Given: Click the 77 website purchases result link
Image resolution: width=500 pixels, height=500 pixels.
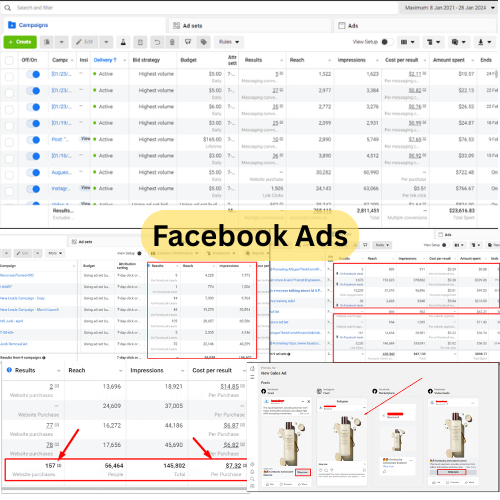Looking at the screenshot, I should 50,426.
